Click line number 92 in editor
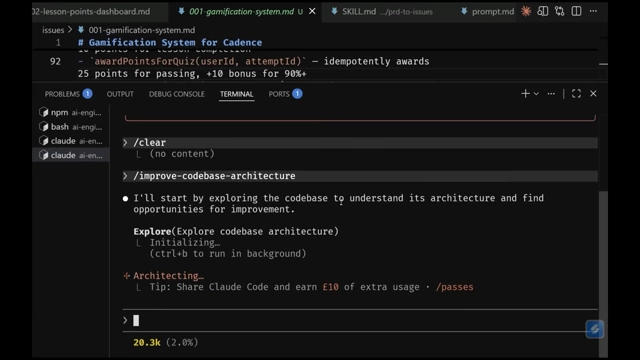This screenshot has height=360, width=640. 55,62
